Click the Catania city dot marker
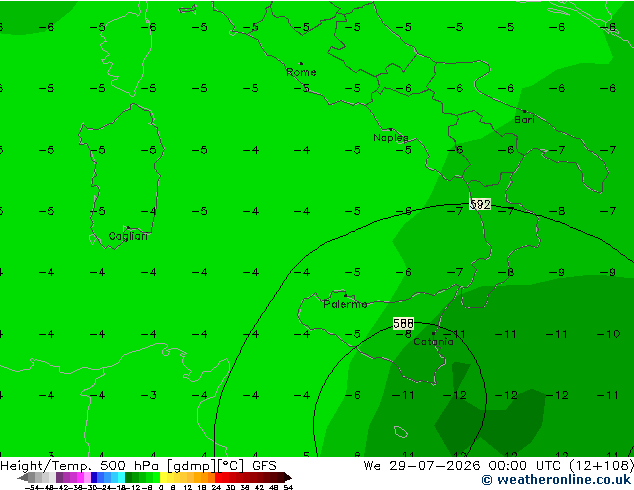 tap(433, 334)
